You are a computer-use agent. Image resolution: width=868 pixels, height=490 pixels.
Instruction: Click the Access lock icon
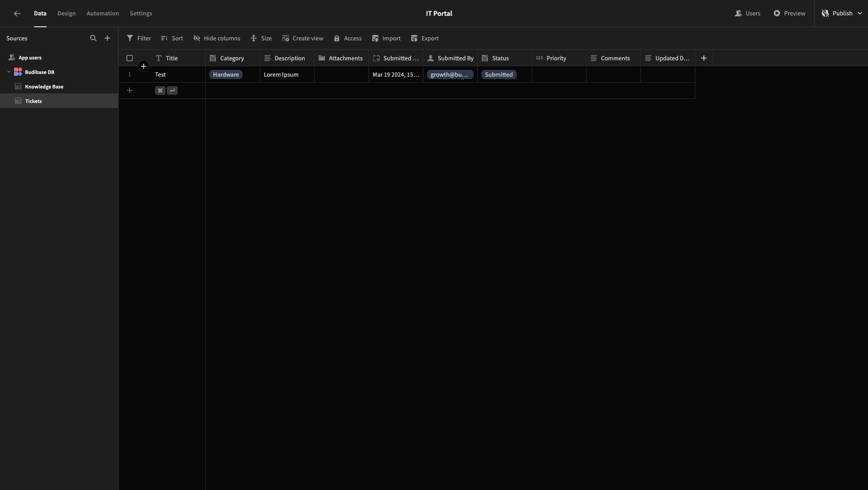(x=337, y=38)
